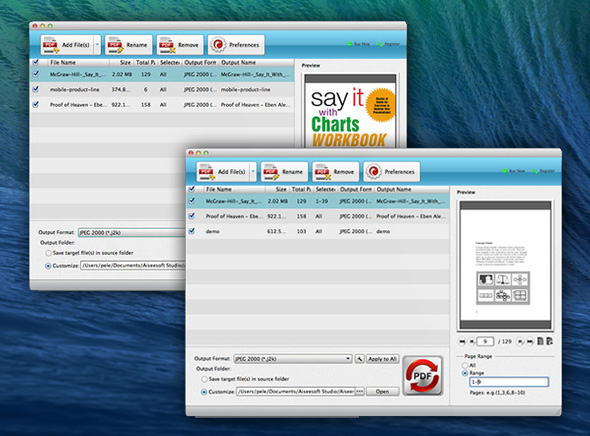Click Buy Now link in back window
590x436 pixels.
pos(358,44)
